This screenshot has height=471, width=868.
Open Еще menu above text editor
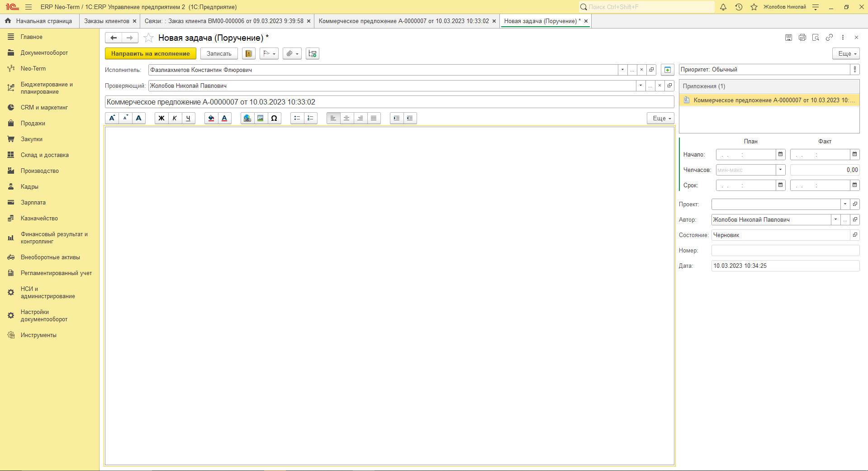[661, 118]
